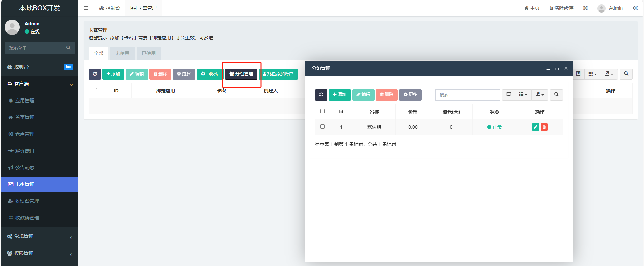The image size is (644, 266).
Task: Tick select-all checkbox in 分组管理 table header
Action: pyautogui.click(x=322, y=111)
